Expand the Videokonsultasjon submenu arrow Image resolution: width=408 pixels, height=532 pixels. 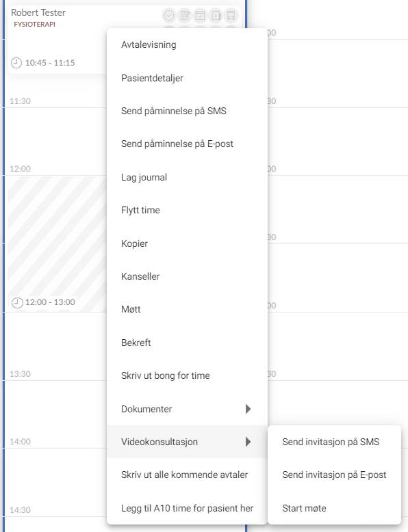(248, 442)
